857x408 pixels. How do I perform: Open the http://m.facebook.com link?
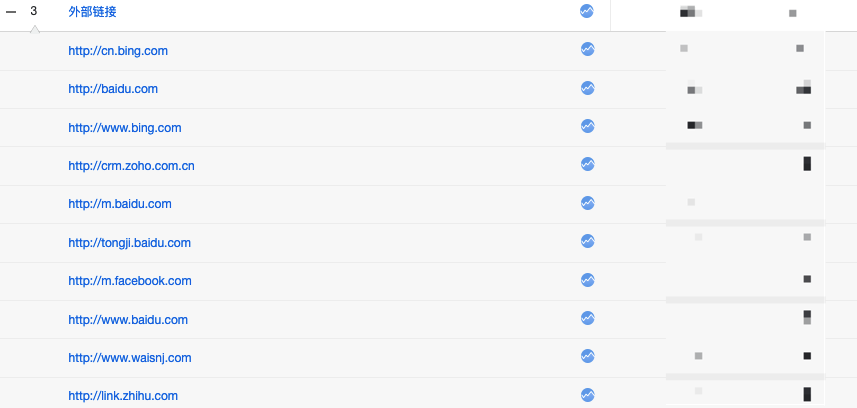130,281
